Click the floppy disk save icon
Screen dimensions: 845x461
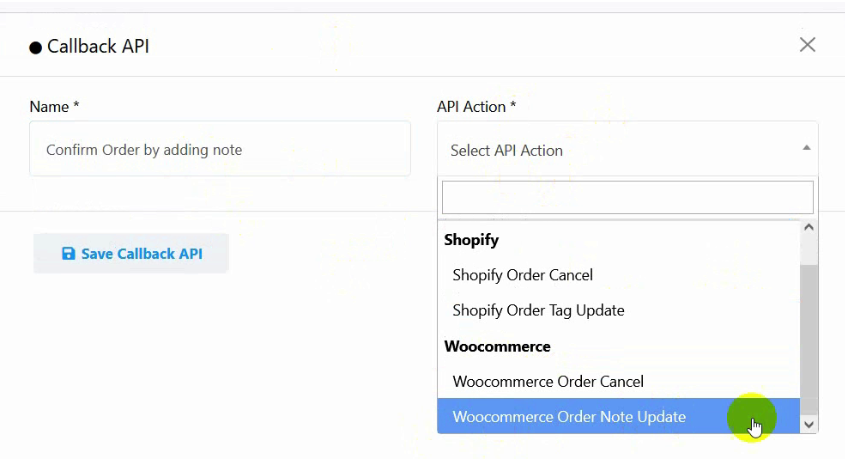68,253
